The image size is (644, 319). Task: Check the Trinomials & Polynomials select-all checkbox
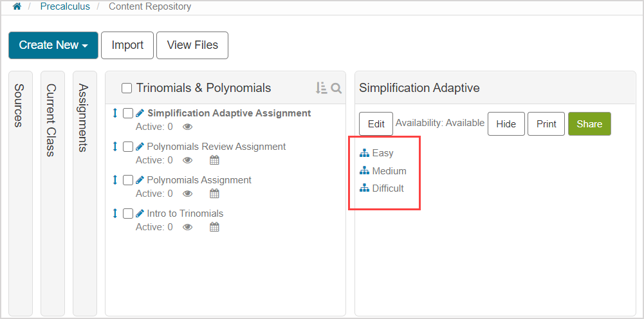point(127,88)
